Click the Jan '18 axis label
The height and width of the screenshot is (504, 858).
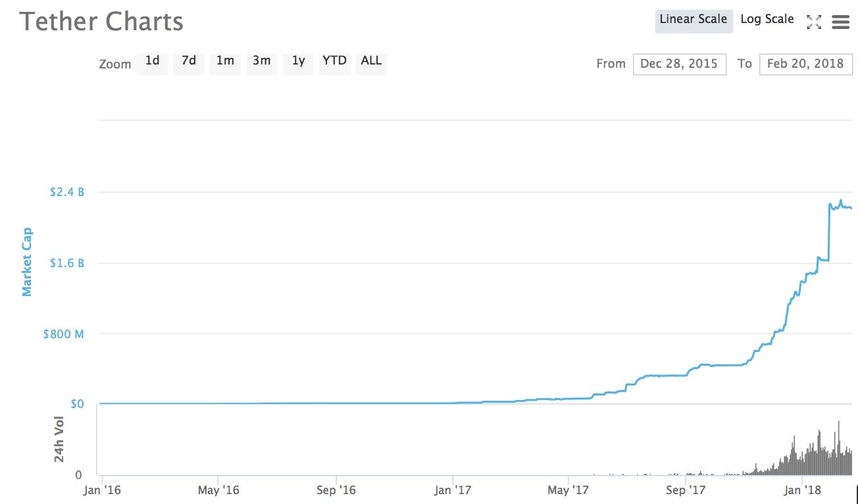pyautogui.click(x=802, y=490)
